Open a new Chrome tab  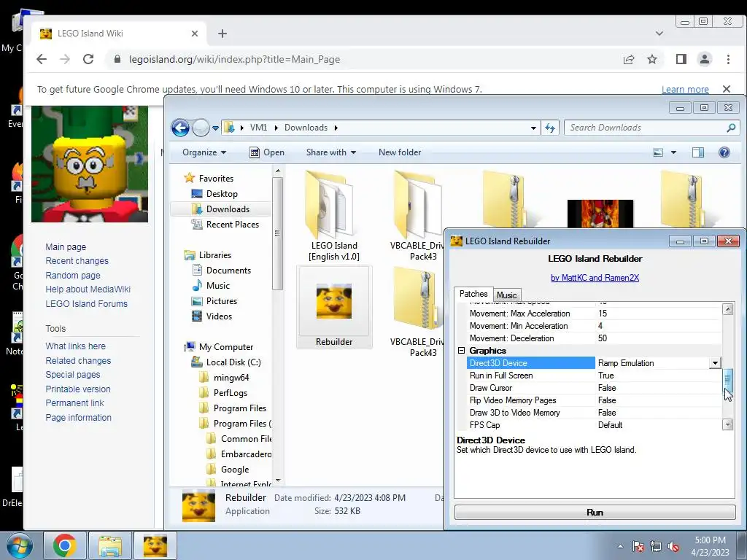tap(222, 34)
